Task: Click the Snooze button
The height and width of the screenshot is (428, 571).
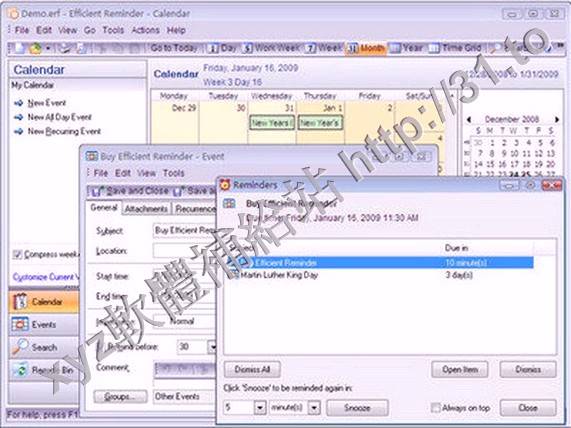Action: point(357,408)
